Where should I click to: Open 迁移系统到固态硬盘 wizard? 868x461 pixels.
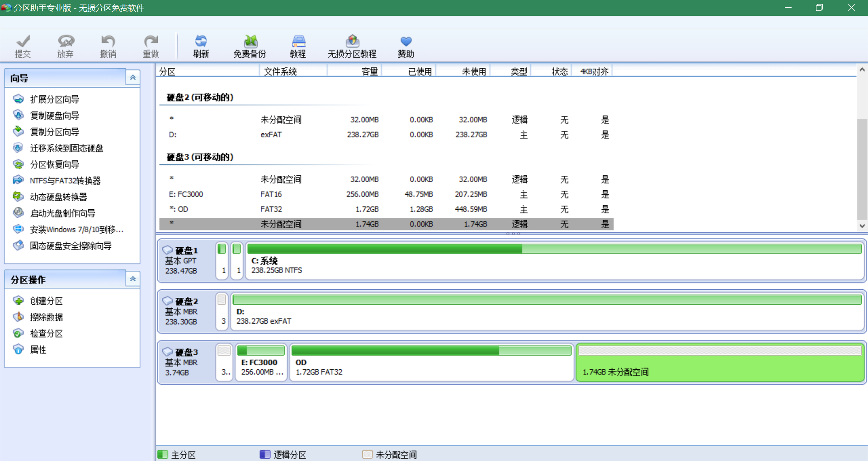66,148
